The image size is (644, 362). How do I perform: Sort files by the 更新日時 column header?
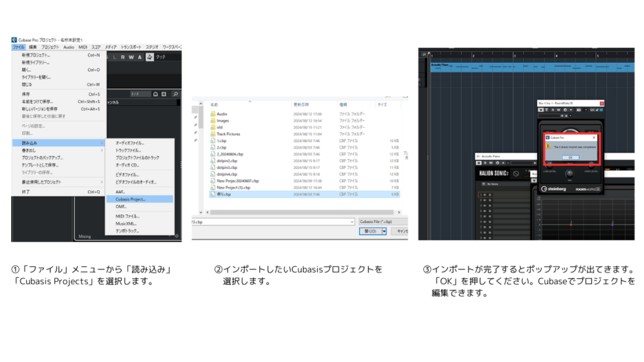coord(314,105)
